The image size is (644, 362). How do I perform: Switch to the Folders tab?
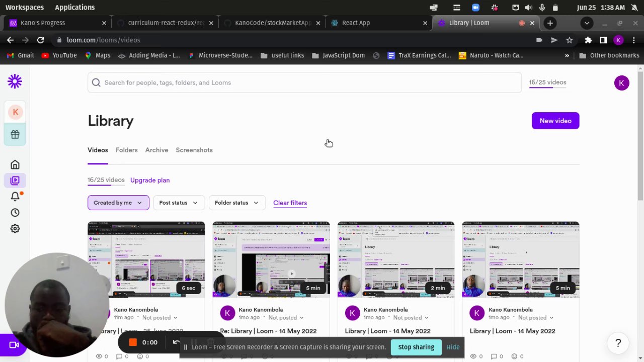coord(126,150)
